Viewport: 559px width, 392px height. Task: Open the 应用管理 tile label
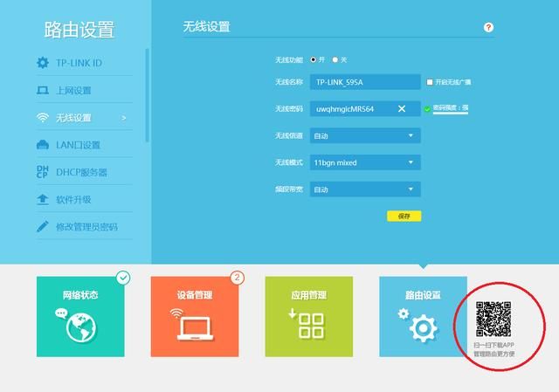pyautogui.click(x=308, y=295)
